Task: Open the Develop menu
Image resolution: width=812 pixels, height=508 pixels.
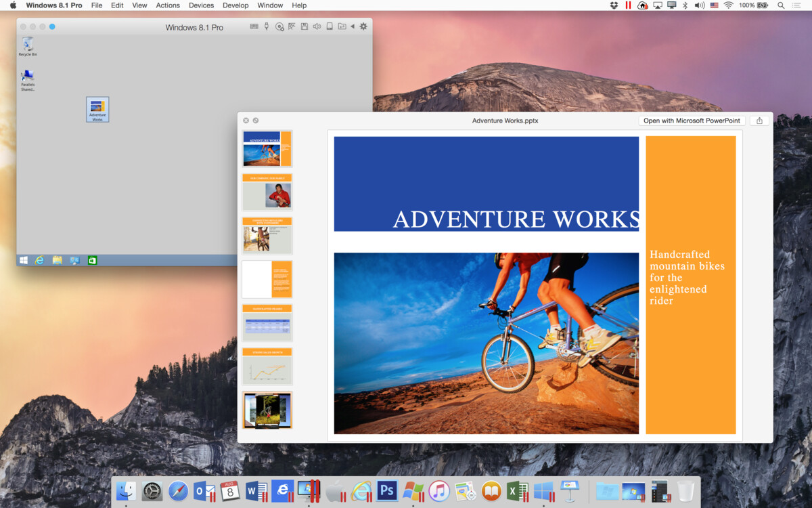Action: pyautogui.click(x=235, y=5)
